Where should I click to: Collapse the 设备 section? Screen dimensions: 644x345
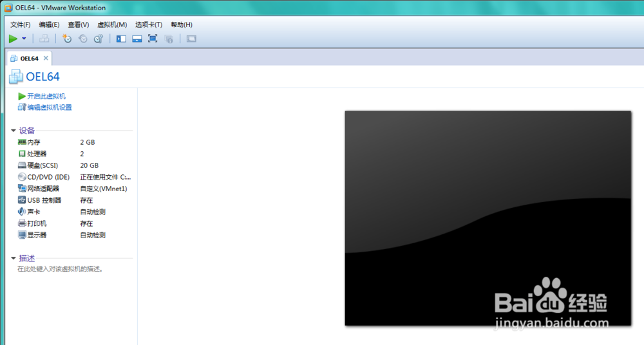[x=13, y=131]
